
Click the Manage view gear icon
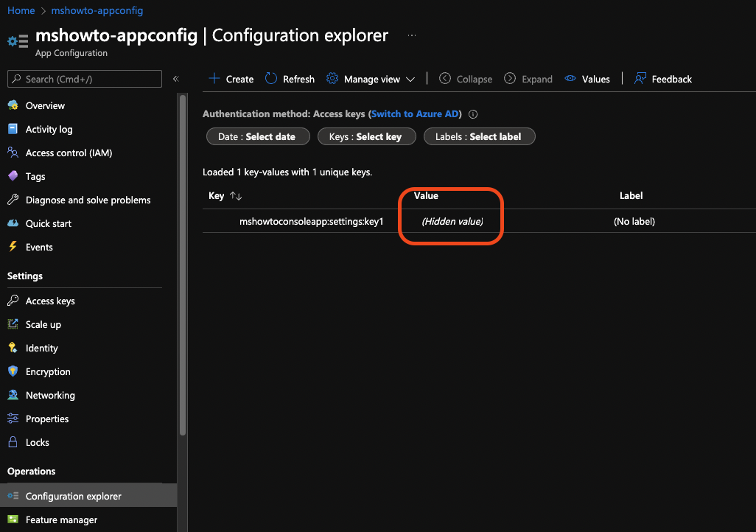pos(332,78)
